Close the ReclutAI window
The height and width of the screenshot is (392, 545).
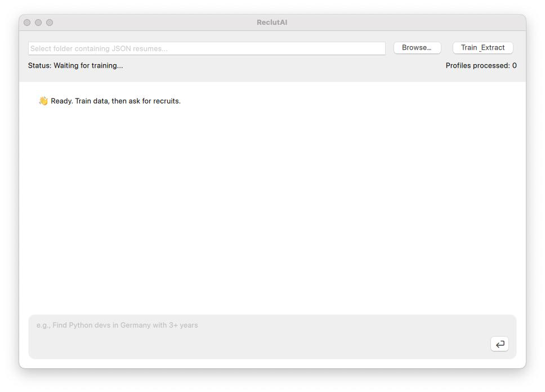pyautogui.click(x=27, y=23)
